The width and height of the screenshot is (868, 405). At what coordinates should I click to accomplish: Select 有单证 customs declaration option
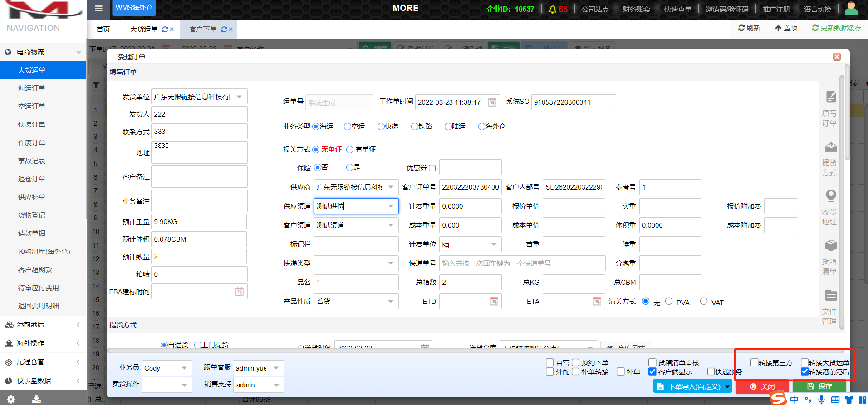(x=350, y=150)
